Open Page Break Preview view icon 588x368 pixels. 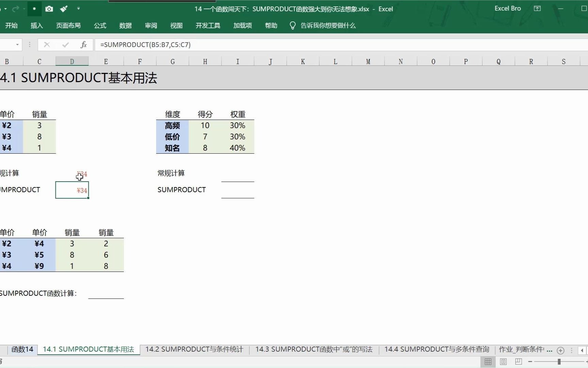pyautogui.click(x=518, y=362)
